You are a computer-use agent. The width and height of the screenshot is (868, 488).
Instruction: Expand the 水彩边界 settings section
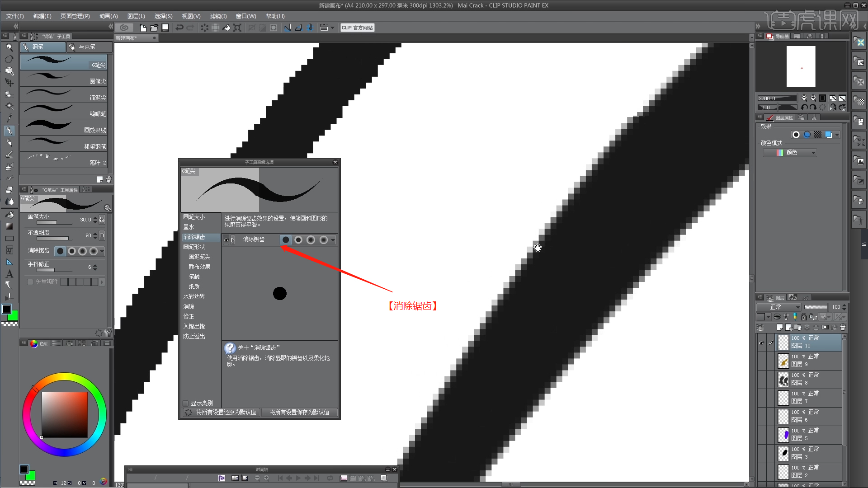195,296
